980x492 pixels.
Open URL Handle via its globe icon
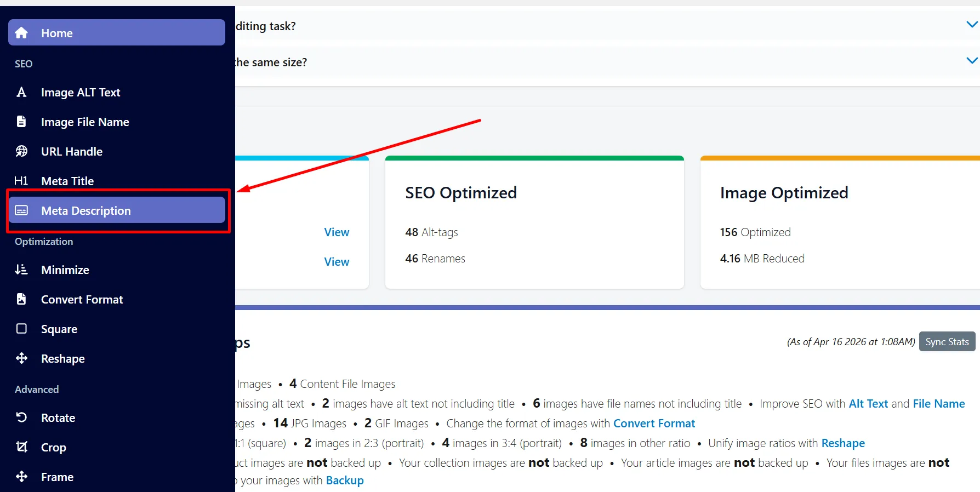(x=21, y=151)
